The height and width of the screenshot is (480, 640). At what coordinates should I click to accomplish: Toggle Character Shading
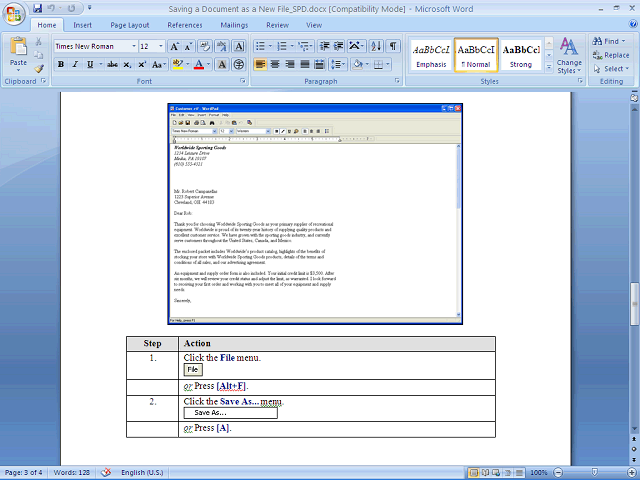click(222, 64)
